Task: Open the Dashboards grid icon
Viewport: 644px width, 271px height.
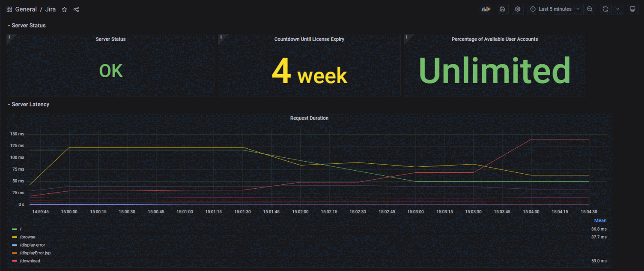Action: (x=9, y=9)
